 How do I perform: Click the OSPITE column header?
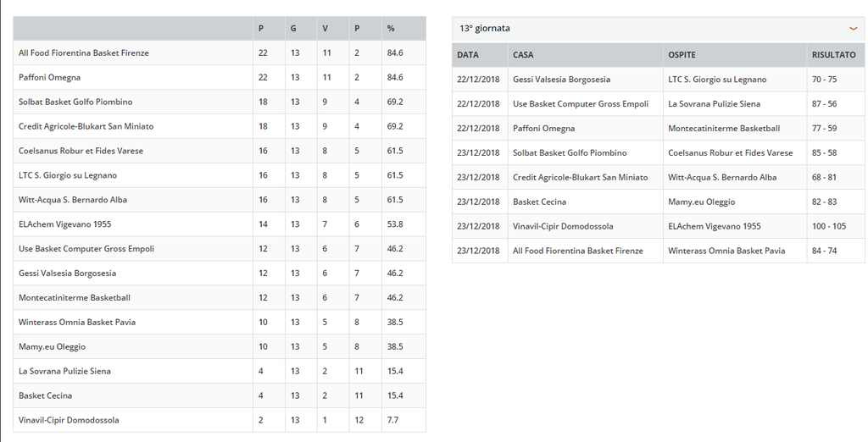click(x=682, y=55)
